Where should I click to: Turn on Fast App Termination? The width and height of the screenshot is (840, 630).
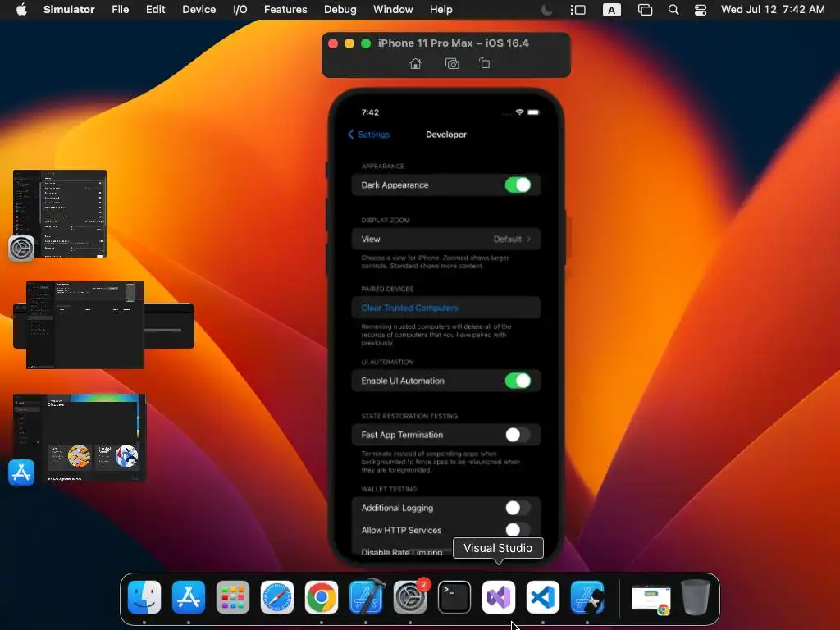tap(518, 435)
